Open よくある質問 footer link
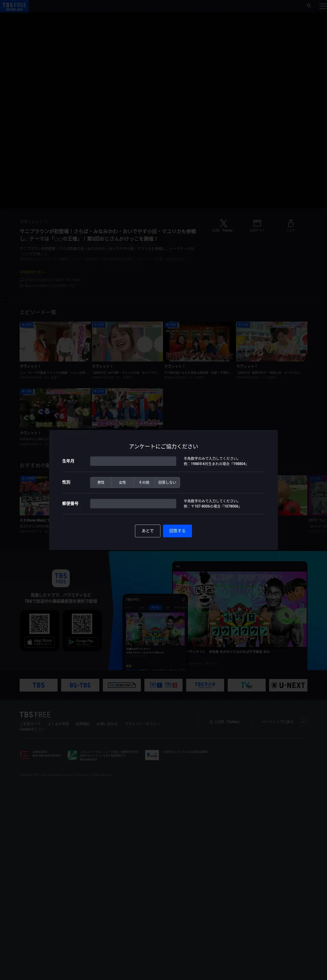 coord(58,724)
